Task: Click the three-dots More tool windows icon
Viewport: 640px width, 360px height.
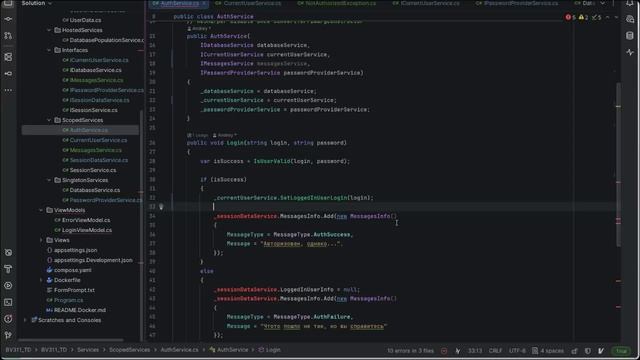Action: [8, 90]
